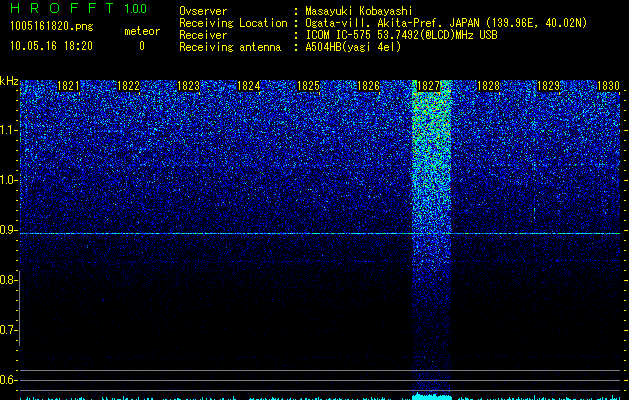Click the 1830 time marker
629x400 pixels.
[608, 86]
